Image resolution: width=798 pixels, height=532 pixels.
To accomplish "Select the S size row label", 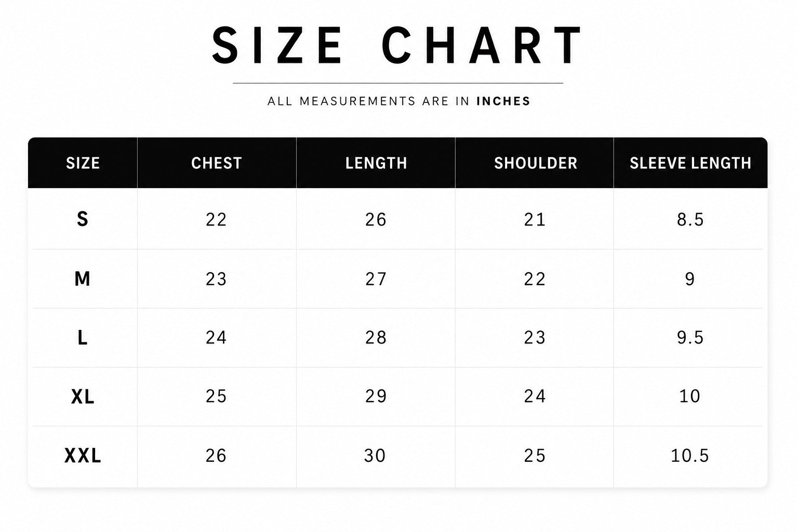I will tap(83, 219).
